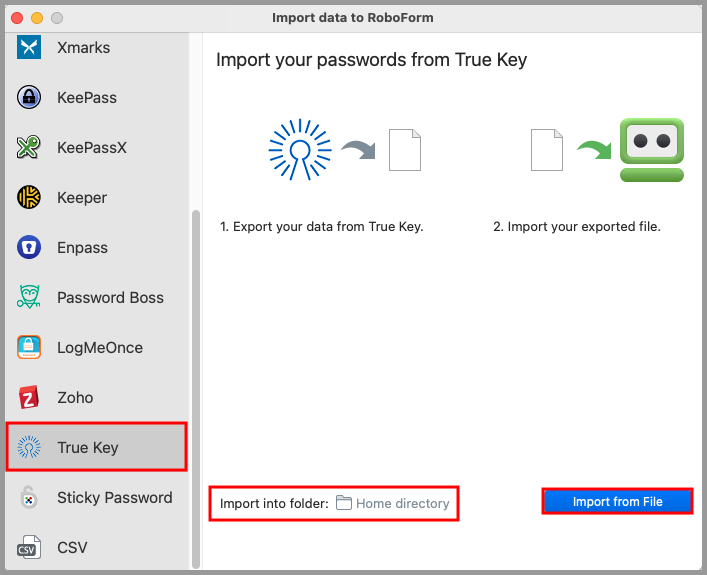
Task: Click the Home directory folder icon
Action: (344, 503)
